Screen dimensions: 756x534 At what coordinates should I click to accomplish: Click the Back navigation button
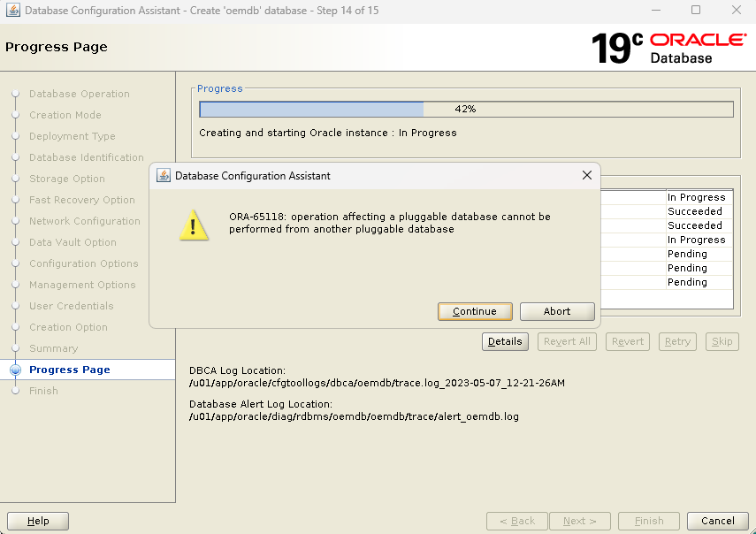[x=516, y=521]
